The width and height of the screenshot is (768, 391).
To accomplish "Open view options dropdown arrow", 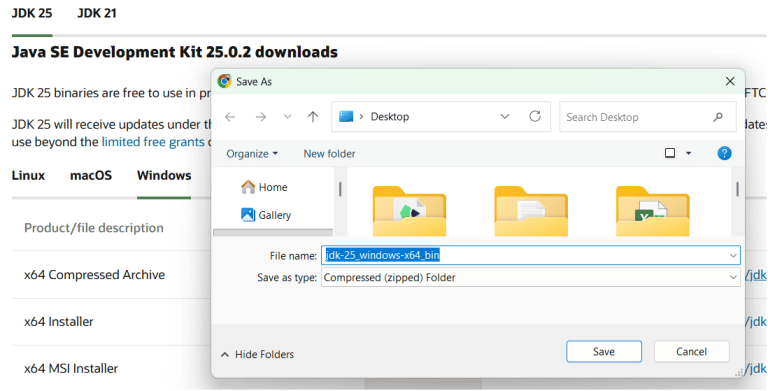I will coord(688,153).
